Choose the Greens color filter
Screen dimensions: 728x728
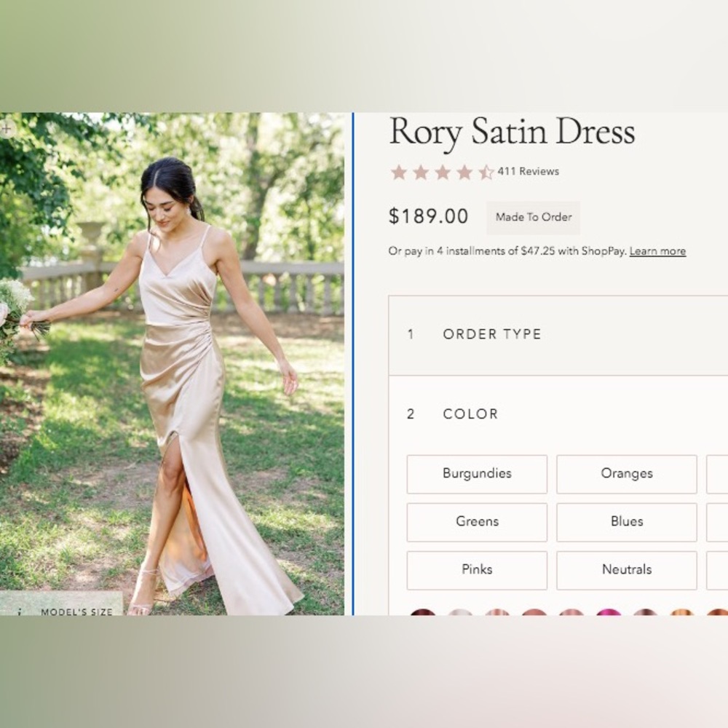click(477, 522)
